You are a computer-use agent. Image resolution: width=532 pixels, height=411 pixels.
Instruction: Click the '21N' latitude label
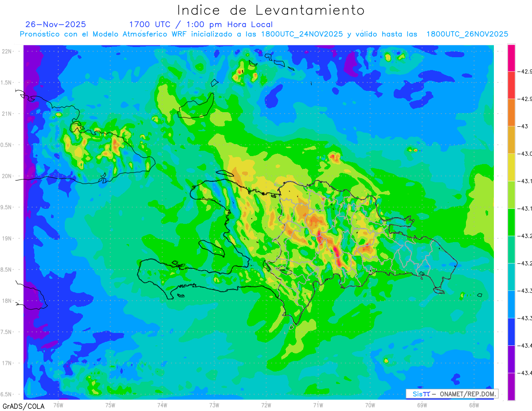(x=7, y=114)
